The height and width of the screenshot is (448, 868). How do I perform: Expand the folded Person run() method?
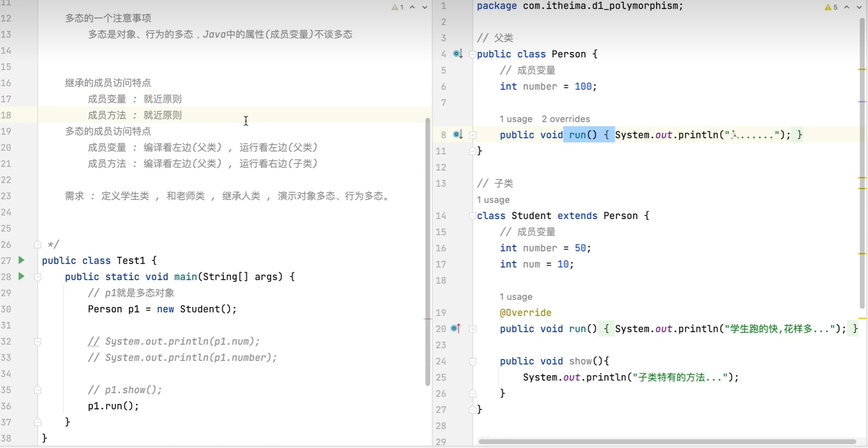tap(473, 135)
